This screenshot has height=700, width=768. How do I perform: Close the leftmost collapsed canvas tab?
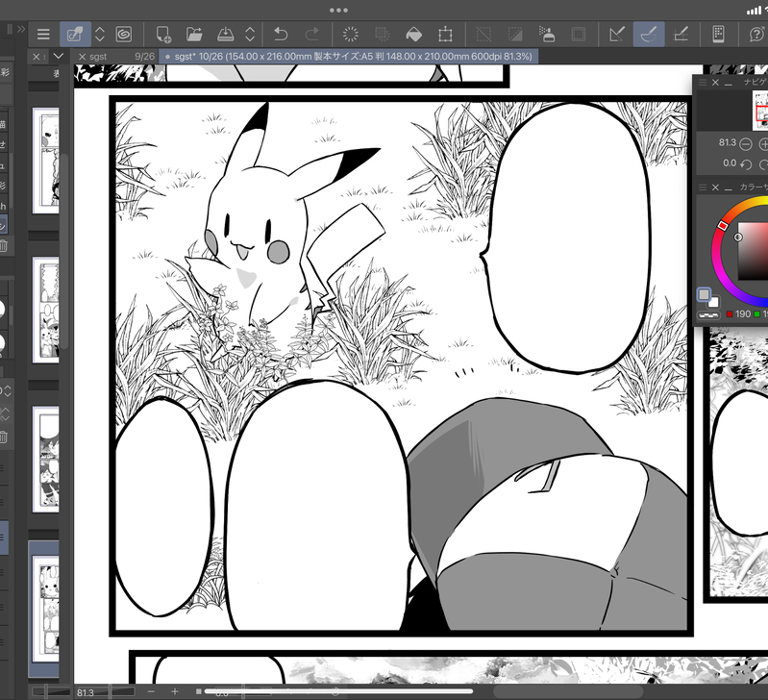(x=36, y=57)
